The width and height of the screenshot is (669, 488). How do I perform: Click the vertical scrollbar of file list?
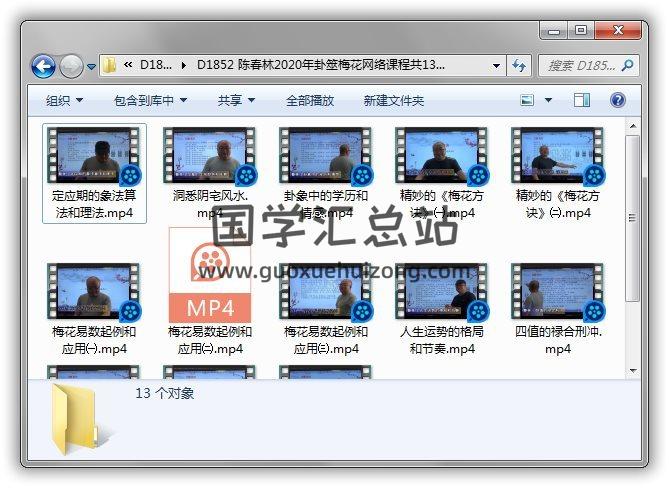click(x=632, y=240)
